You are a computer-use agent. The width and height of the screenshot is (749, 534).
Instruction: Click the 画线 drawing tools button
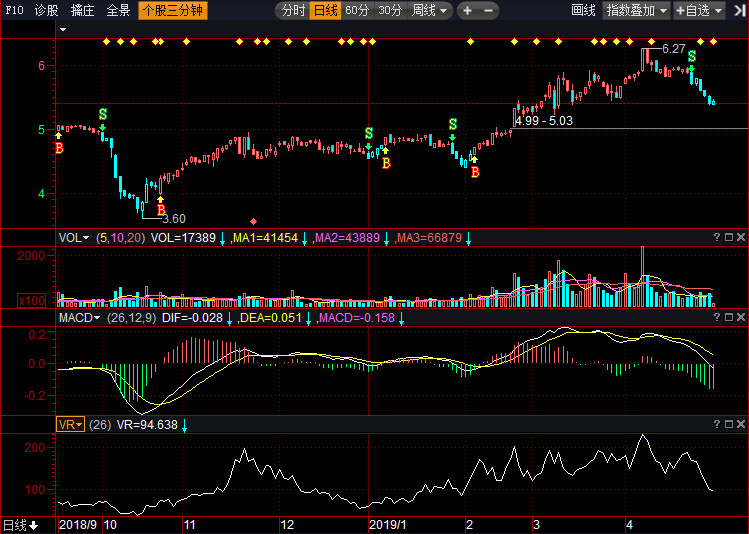point(583,10)
